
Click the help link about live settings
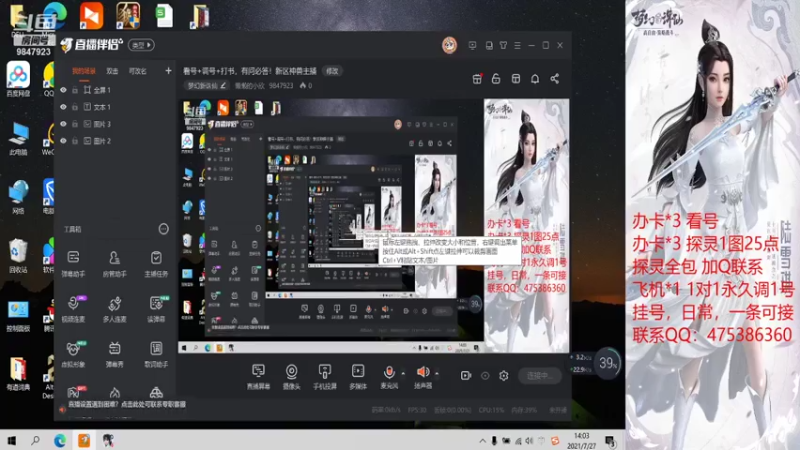coord(127,404)
